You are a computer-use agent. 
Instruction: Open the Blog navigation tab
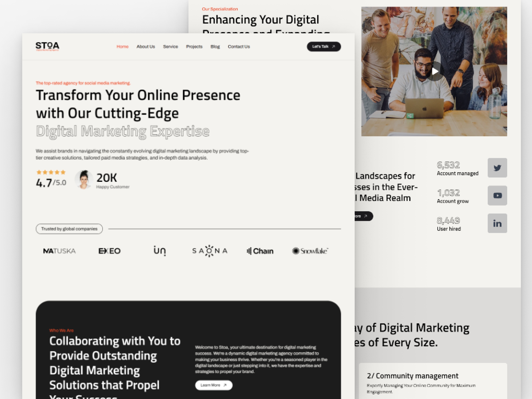(215, 47)
